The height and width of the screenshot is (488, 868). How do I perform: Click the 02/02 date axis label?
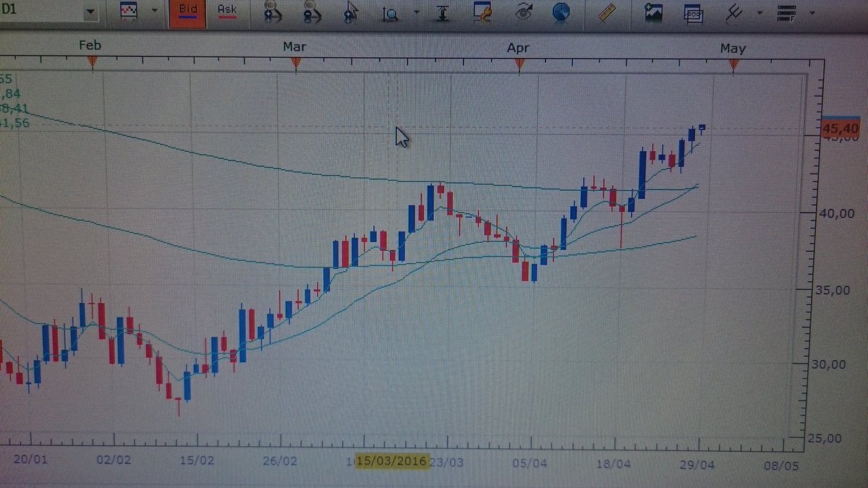click(x=114, y=458)
